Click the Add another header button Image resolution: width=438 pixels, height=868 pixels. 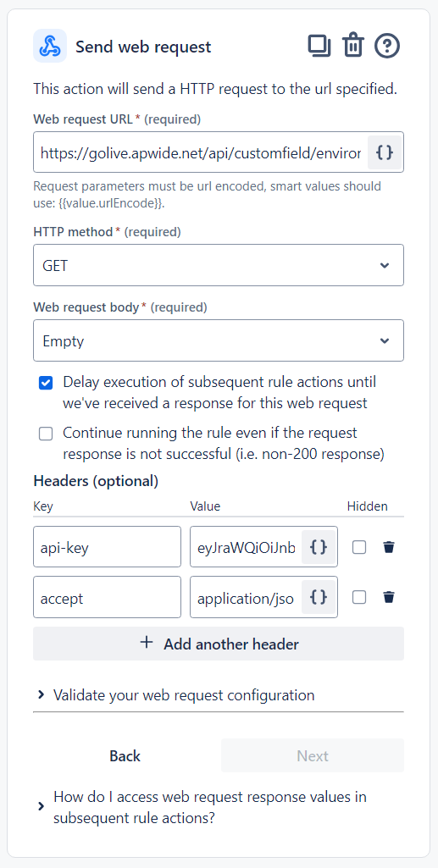[x=219, y=644]
